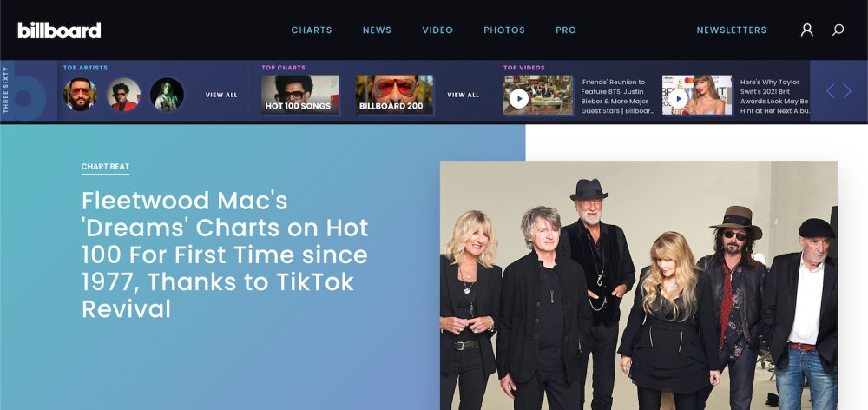Open the Photos section

click(504, 30)
